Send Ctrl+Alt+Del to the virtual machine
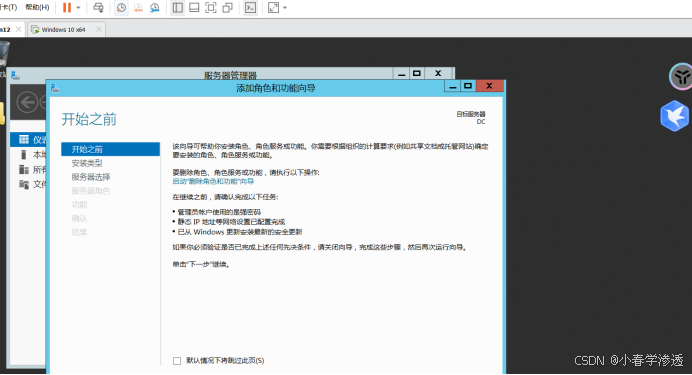The image size is (692, 375). tap(98, 8)
